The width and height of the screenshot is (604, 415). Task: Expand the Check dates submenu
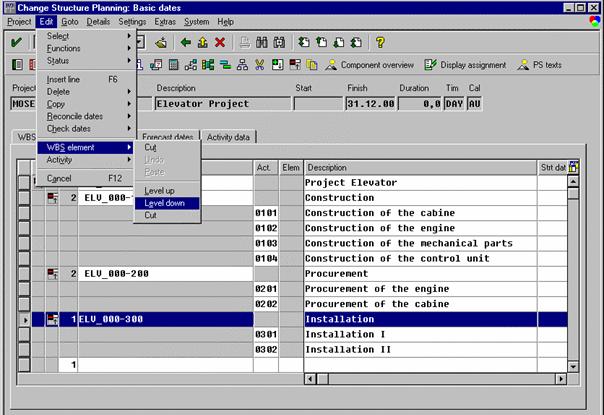click(x=85, y=129)
